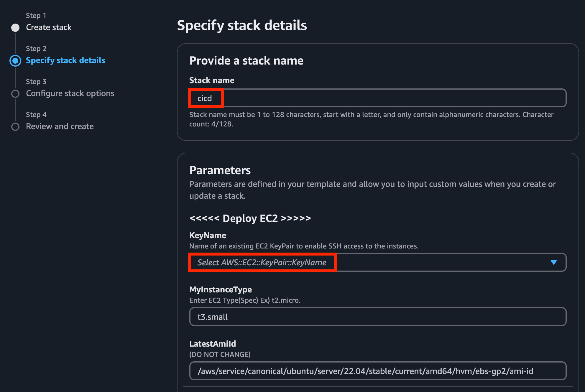Image resolution: width=585 pixels, height=392 pixels.
Task: Click the Stack name field label
Action: click(212, 80)
